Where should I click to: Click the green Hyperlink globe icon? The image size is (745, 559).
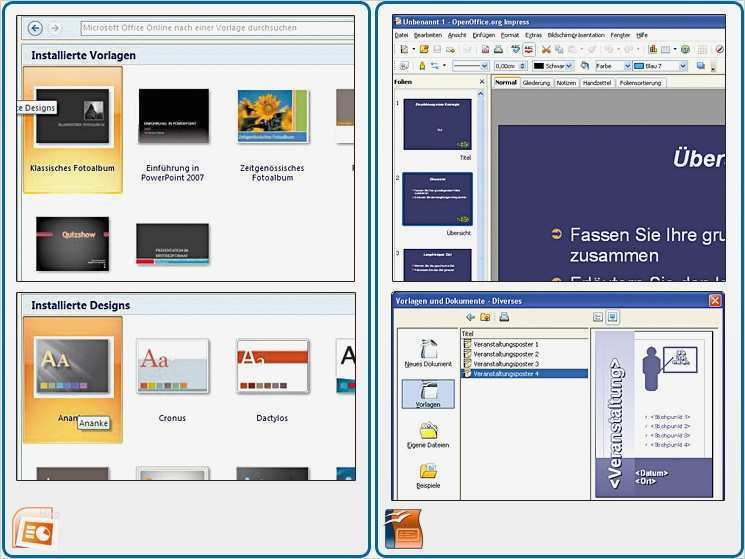(x=685, y=49)
